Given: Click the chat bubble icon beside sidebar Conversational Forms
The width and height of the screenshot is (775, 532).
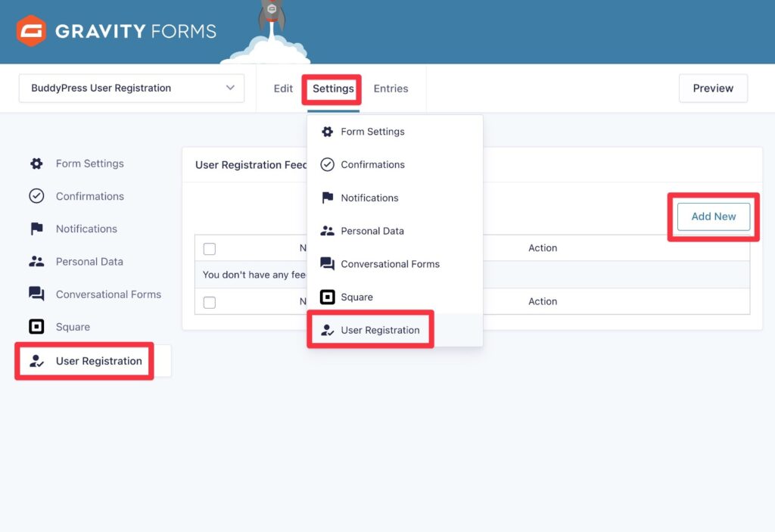Looking at the screenshot, I should tap(36, 294).
